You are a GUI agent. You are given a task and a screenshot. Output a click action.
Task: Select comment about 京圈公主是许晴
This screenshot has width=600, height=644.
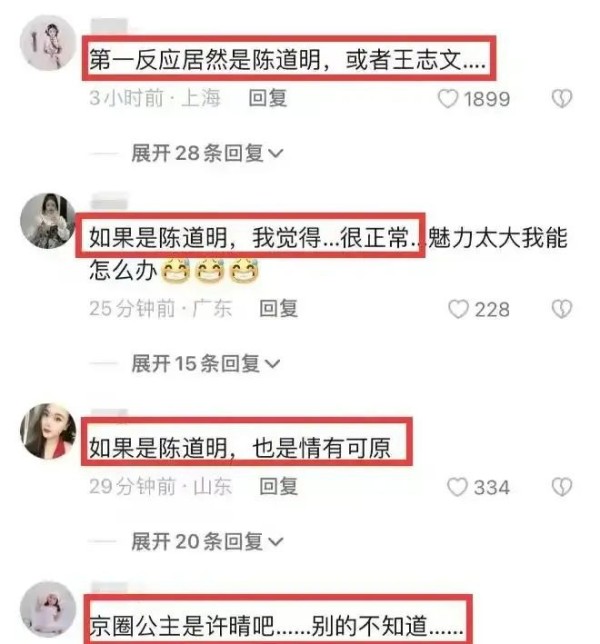pos(276,626)
